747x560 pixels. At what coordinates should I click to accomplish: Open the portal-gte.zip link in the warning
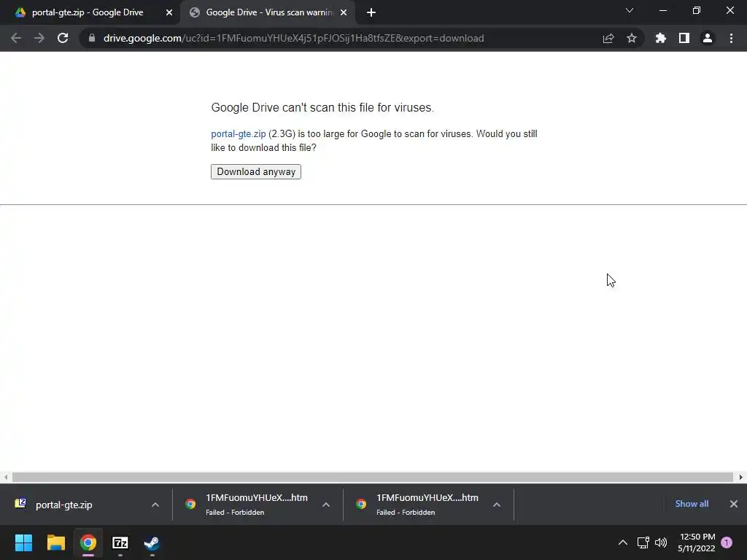pyautogui.click(x=239, y=134)
